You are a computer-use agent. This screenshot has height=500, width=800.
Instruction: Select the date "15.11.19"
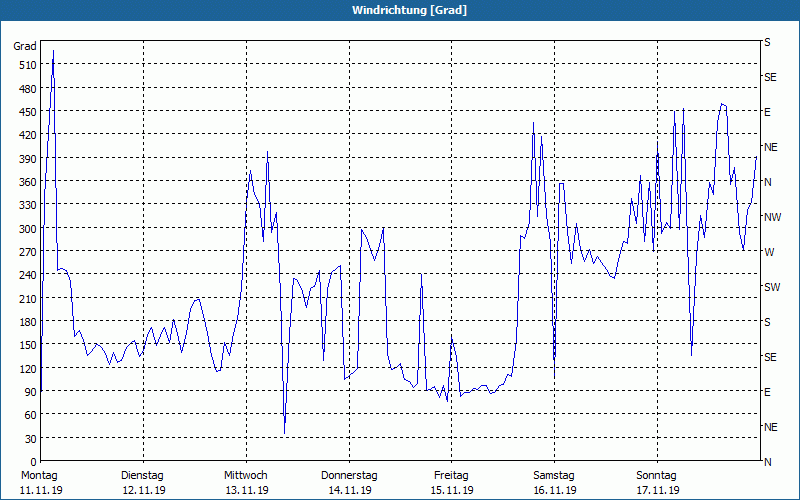point(452,490)
